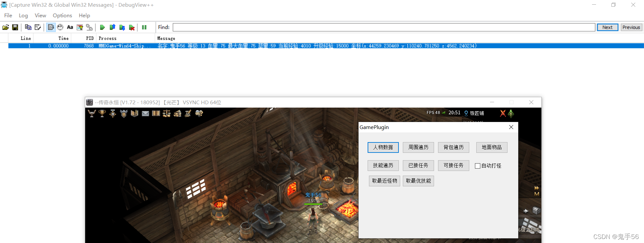The height and width of the screenshot is (243, 644).
Task: Open the View menu
Action: tap(40, 15)
